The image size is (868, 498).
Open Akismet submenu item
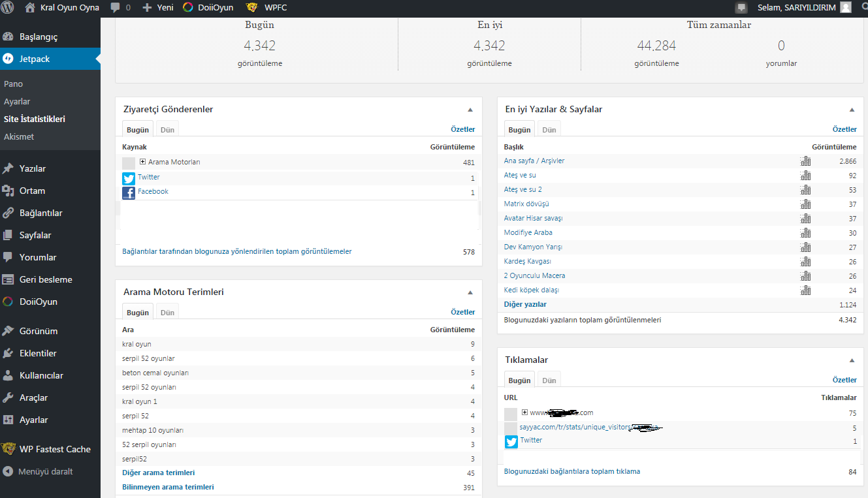coord(19,137)
